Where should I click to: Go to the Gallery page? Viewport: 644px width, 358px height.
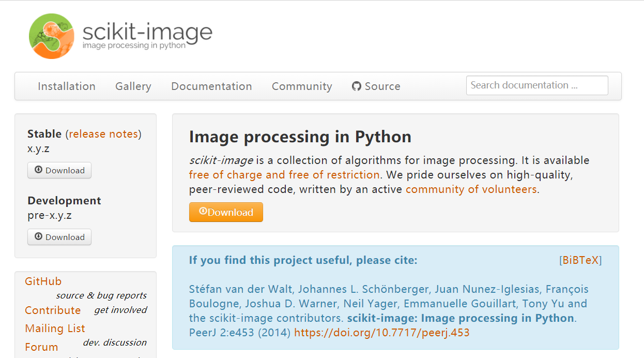[133, 86]
